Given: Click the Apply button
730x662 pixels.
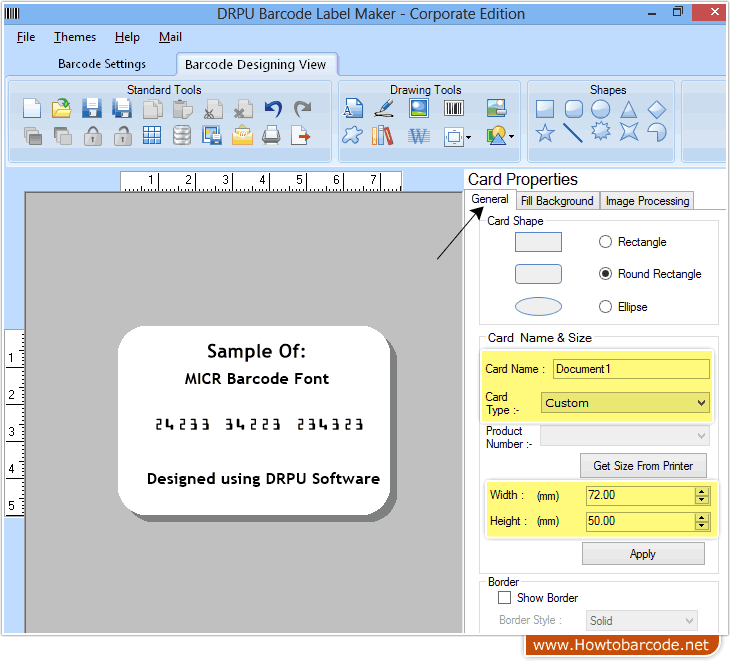Looking at the screenshot, I should click(643, 554).
